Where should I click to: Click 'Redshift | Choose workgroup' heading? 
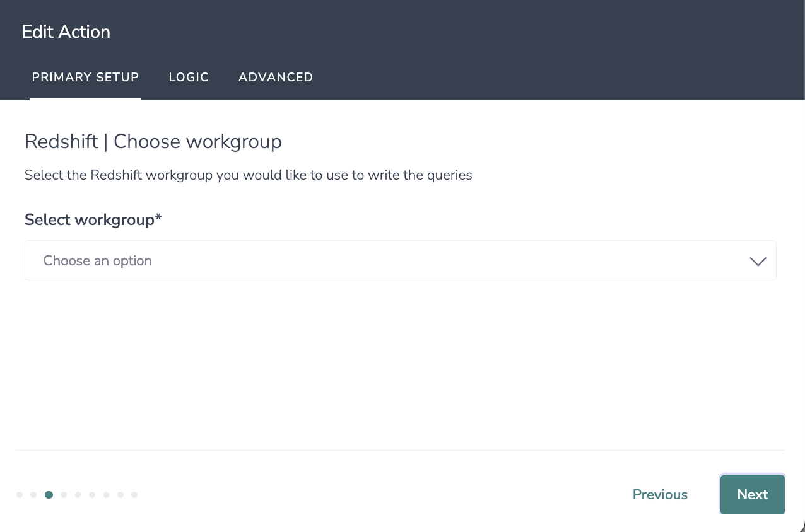click(x=153, y=142)
